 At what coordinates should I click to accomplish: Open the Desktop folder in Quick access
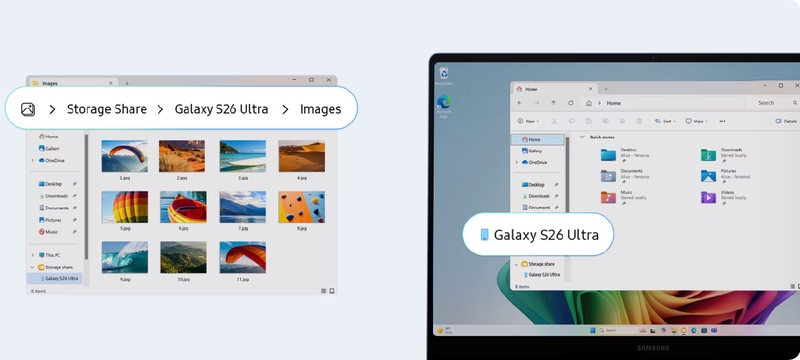624,154
